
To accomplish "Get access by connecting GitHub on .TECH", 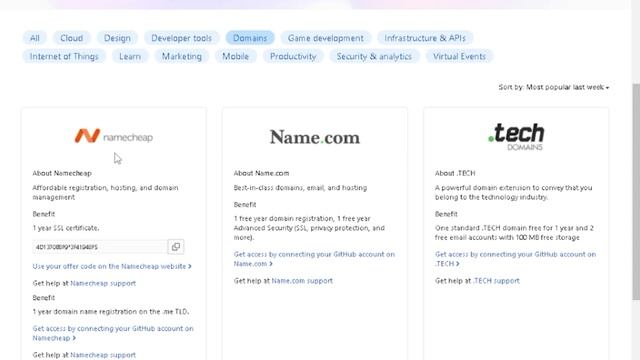I will click(516, 259).
